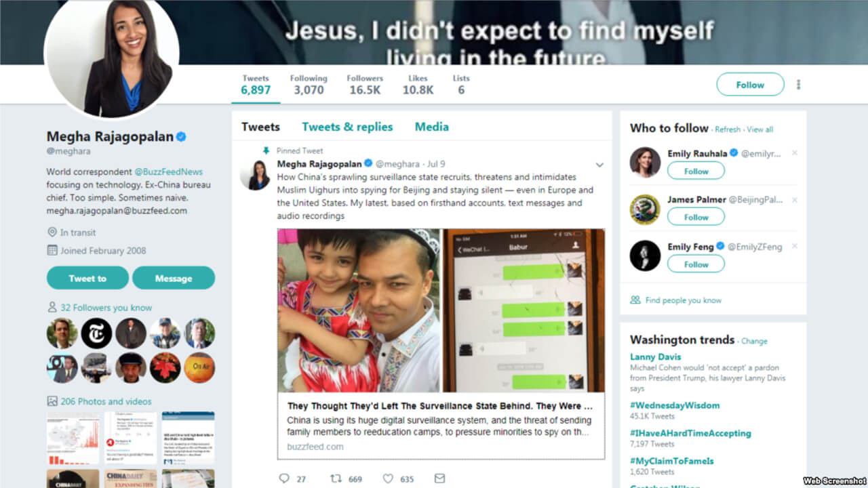Open Find people you know
The height and width of the screenshot is (488, 868).
683,300
